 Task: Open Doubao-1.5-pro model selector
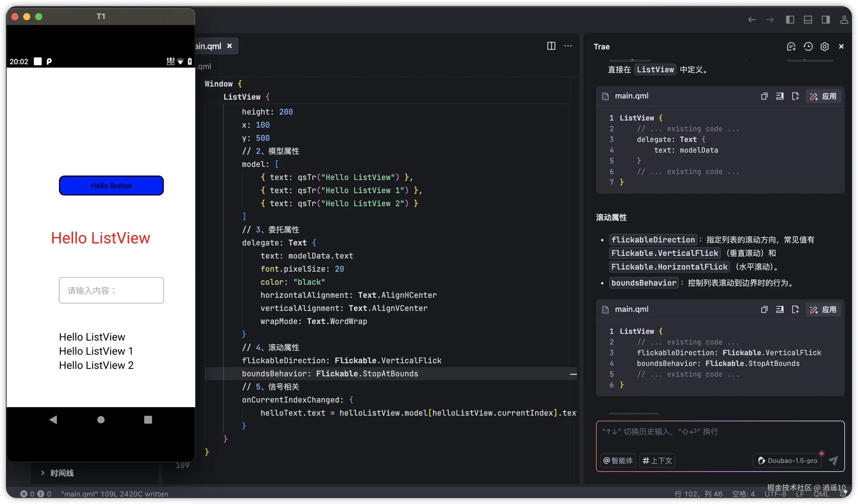pos(787,461)
